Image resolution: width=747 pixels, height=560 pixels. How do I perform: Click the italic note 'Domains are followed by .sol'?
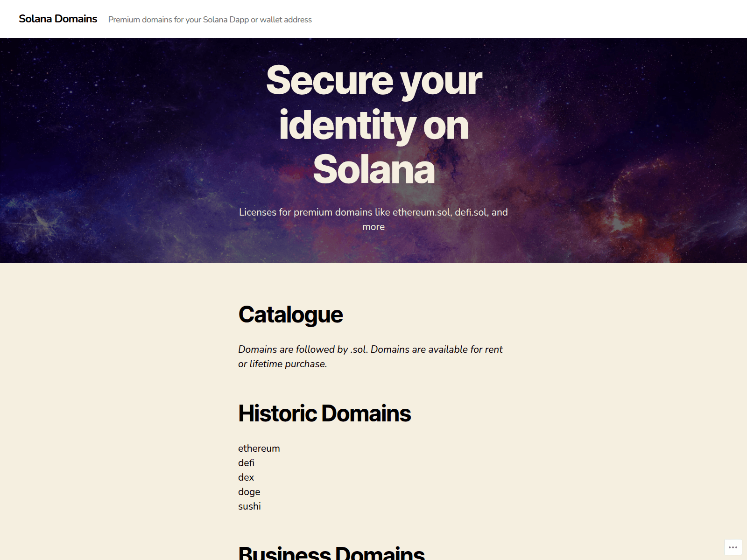370,357
